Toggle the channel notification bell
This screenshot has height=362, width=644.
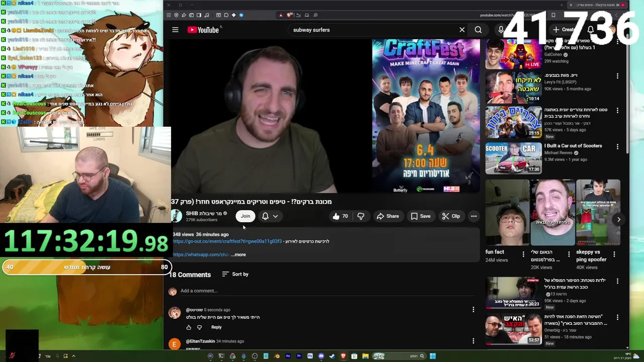[265, 216]
